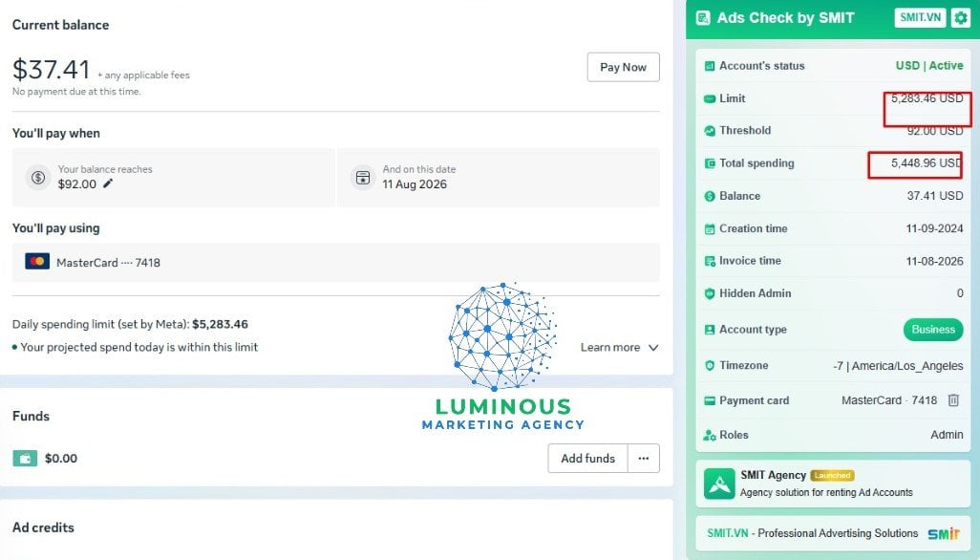This screenshot has width=980, height=560.
Task: Click the green Business account type badge
Action: click(933, 330)
